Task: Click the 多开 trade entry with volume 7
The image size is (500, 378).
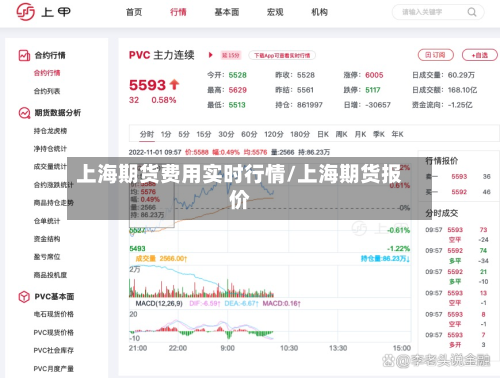Action: click(456, 340)
